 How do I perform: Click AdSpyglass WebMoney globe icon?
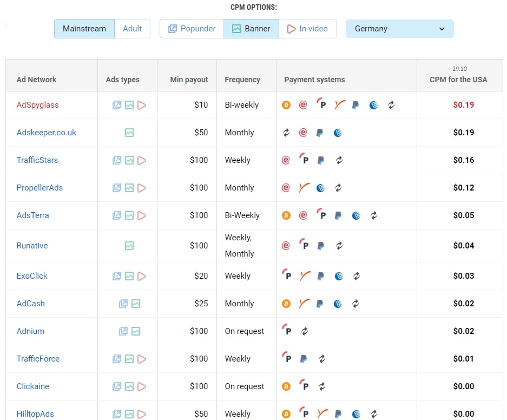[x=373, y=105]
